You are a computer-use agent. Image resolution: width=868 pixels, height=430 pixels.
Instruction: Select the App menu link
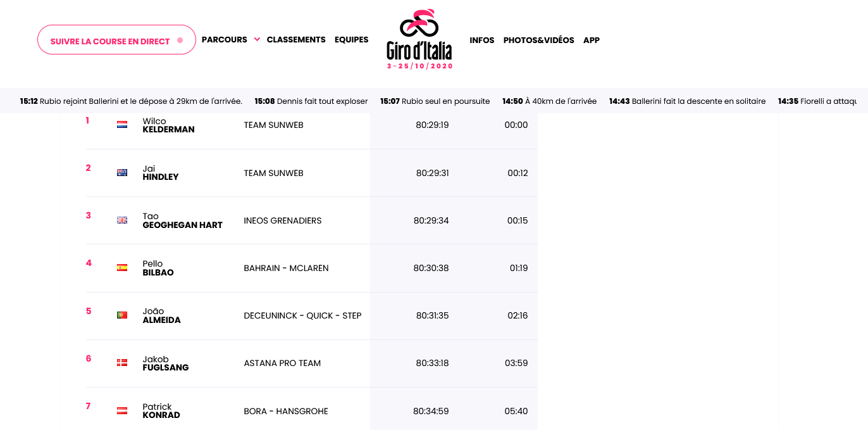pyautogui.click(x=591, y=41)
